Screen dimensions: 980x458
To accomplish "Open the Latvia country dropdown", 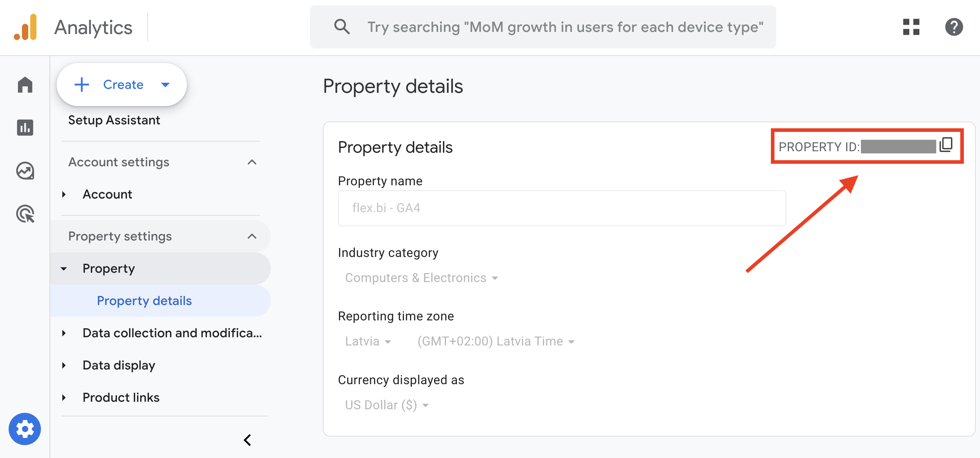I will tap(367, 341).
